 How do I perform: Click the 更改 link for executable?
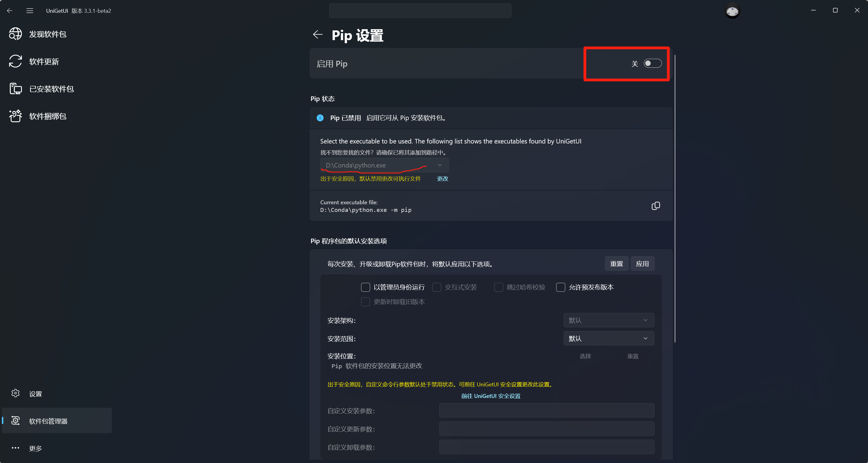443,178
